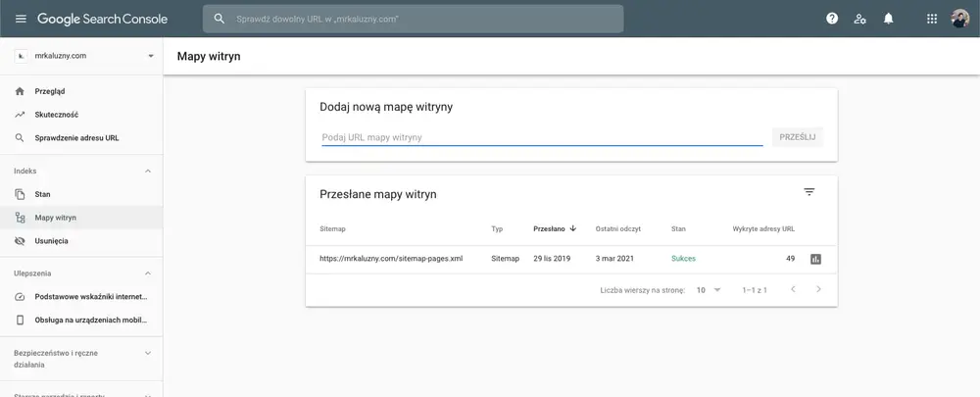
Task: Collapse the Indeks section
Action: [x=148, y=171]
